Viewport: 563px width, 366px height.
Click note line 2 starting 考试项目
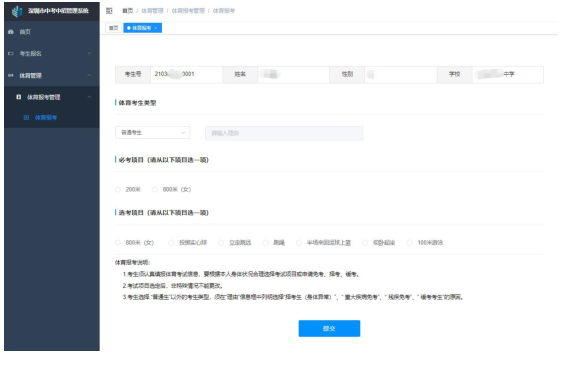(x=173, y=286)
